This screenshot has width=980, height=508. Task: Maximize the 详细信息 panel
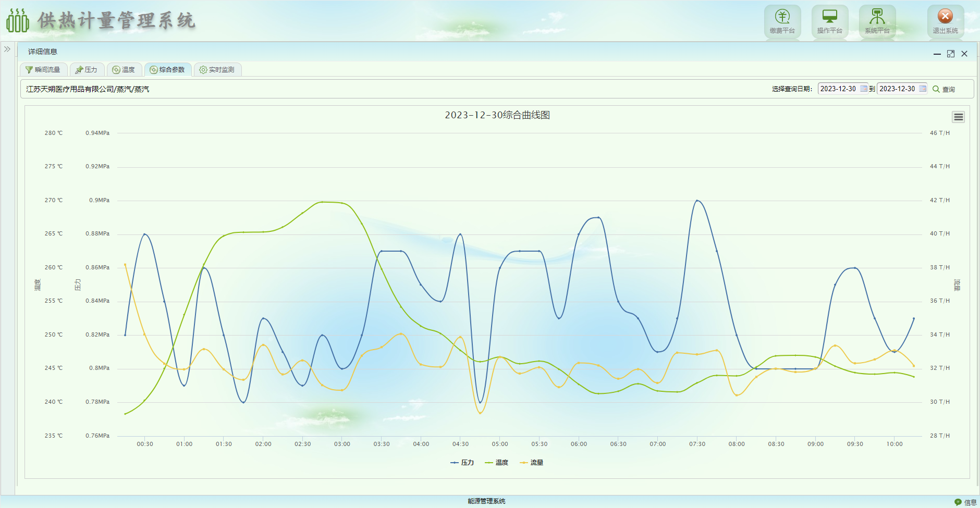[951, 54]
